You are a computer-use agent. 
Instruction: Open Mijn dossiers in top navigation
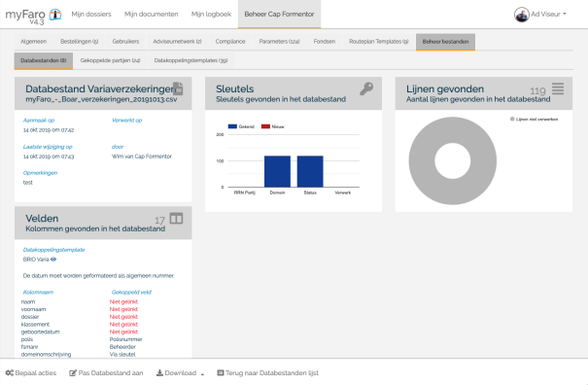(x=91, y=15)
